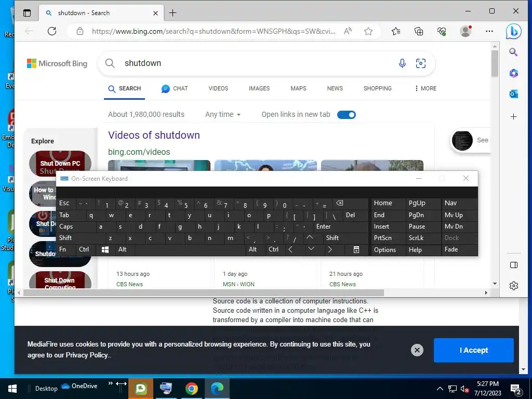Add this page to favorites star
This screenshot has width=532, height=399.
click(x=368, y=31)
